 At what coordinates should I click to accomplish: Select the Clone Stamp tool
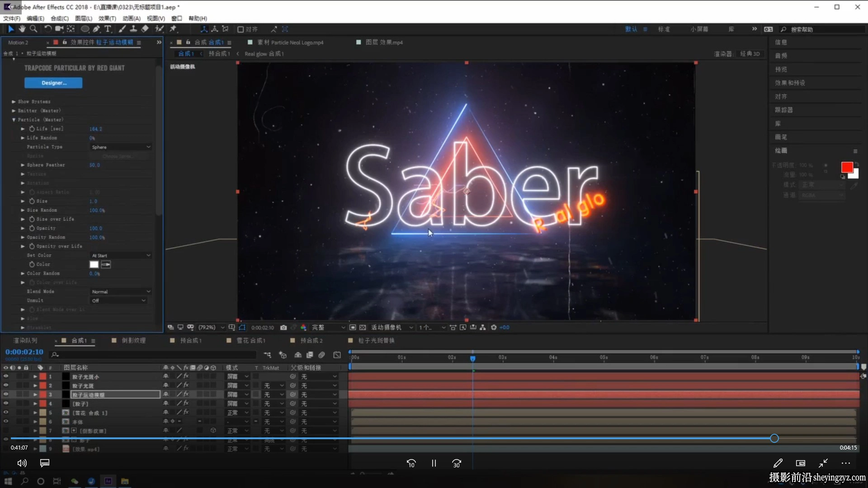pos(133,29)
